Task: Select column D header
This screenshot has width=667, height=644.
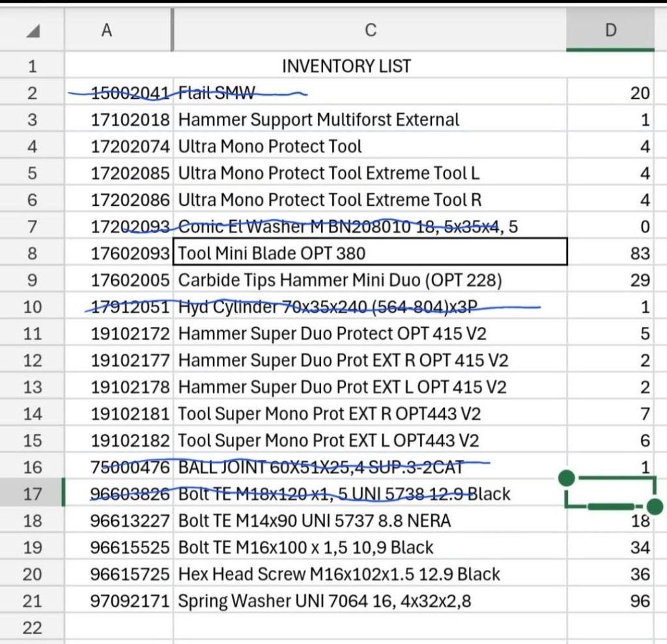Action: pyautogui.click(x=610, y=30)
